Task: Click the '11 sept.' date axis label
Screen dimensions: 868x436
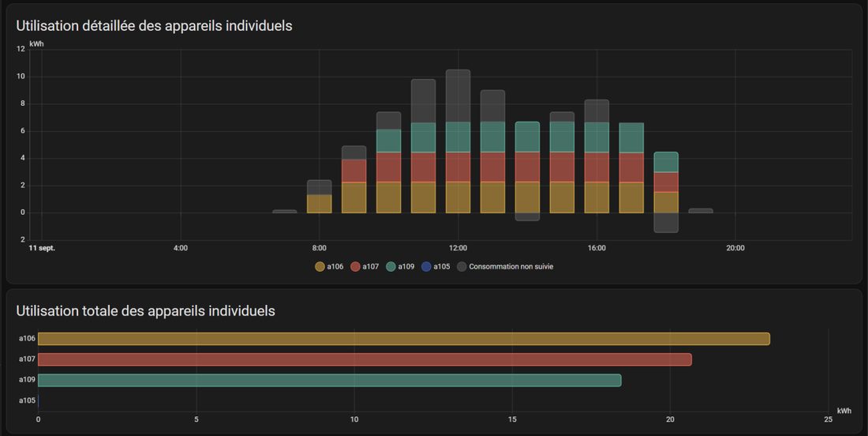Action: tap(42, 248)
